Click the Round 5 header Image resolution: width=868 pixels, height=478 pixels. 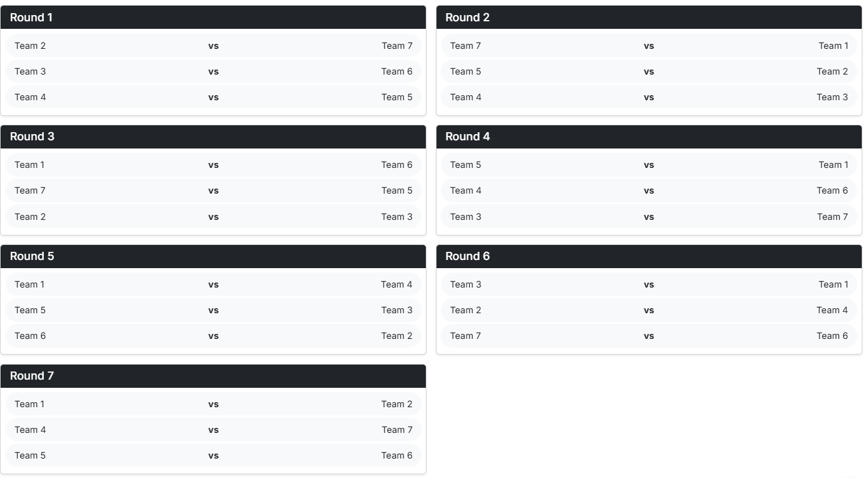32,256
